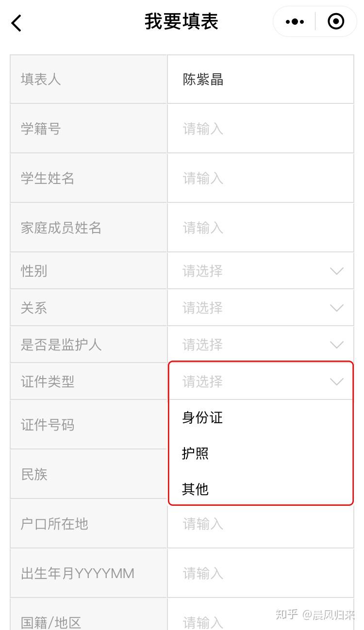Collapse the 证件类型 dropdown
The image size is (364, 630).
coord(260,381)
